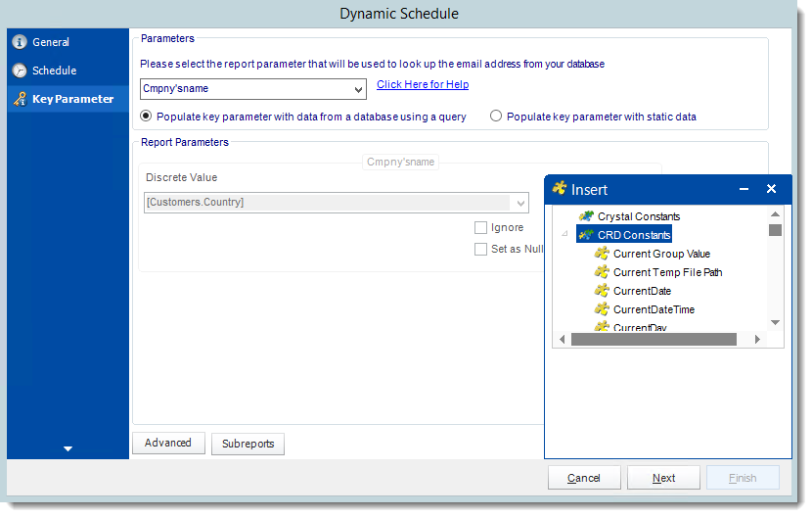
Task: Expand more sidebar items with down arrow
Action: pyautogui.click(x=68, y=448)
